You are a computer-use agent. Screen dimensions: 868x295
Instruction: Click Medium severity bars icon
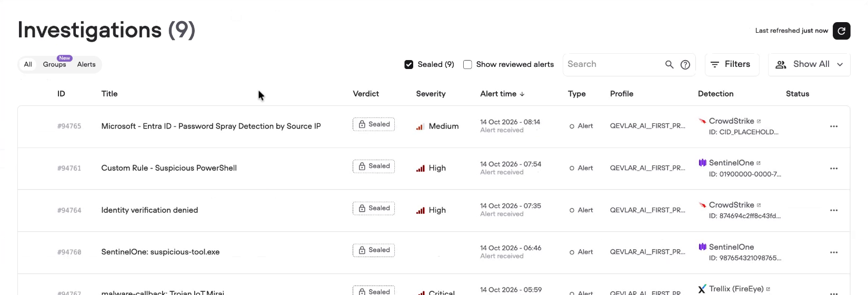(x=420, y=126)
